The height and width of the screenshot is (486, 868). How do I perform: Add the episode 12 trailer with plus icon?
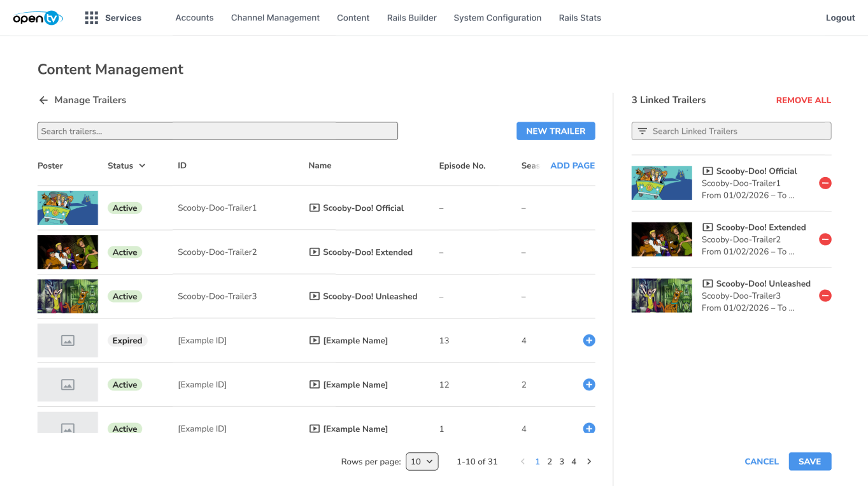(x=589, y=385)
